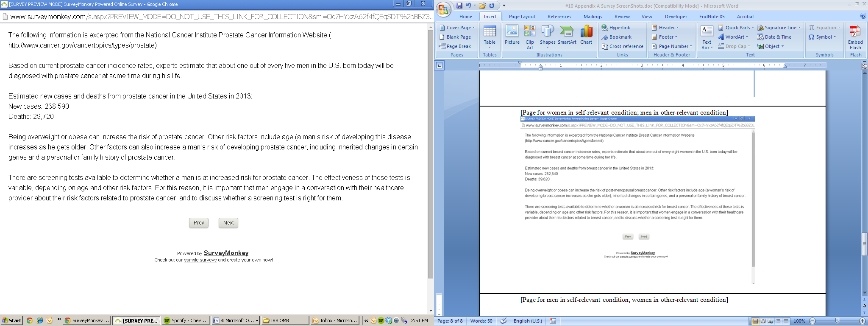Insert a Blank Page
This screenshot has height=326, width=868.
(x=455, y=37)
